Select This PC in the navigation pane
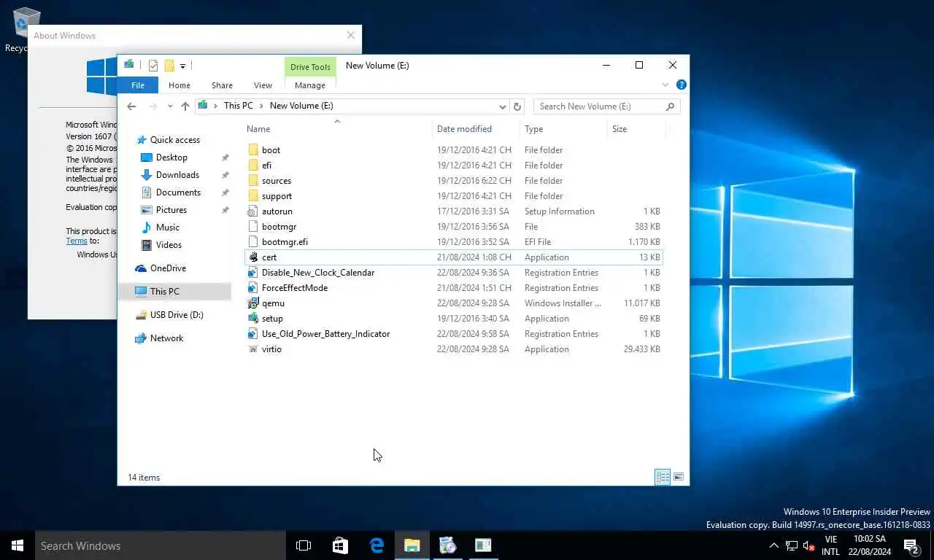 (x=175, y=292)
